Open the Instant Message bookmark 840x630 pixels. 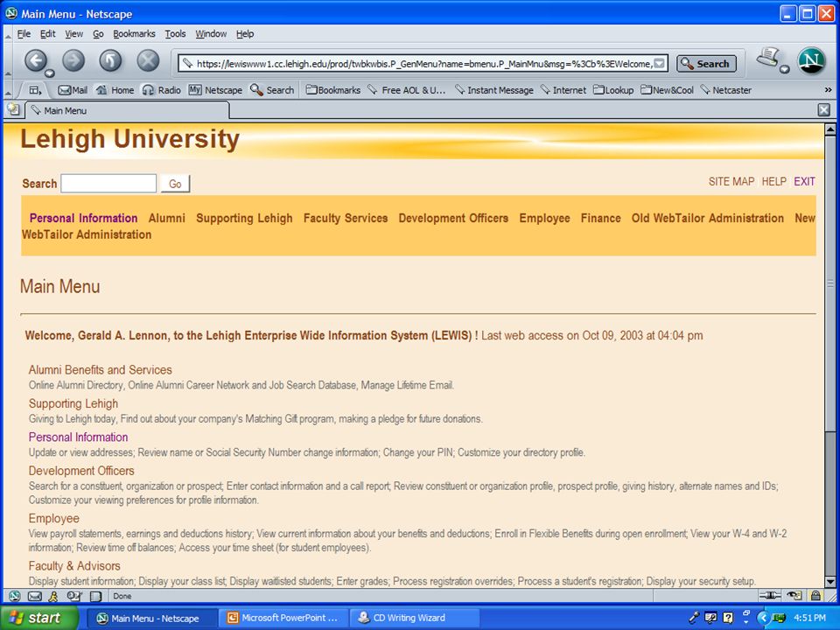pyautogui.click(x=493, y=90)
